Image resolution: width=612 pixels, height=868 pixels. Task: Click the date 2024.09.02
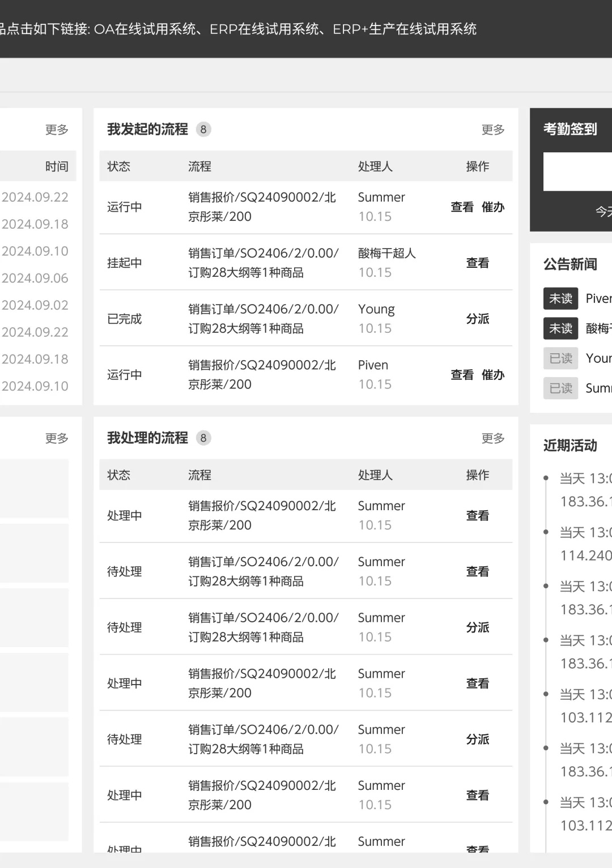point(35,305)
